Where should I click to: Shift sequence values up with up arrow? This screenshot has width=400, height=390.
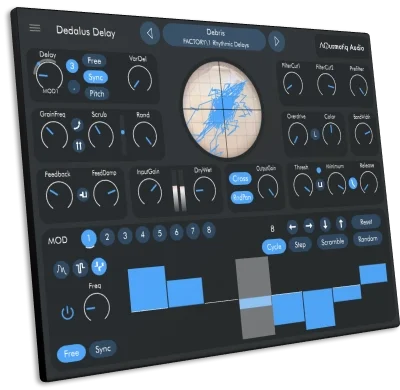tap(341, 224)
